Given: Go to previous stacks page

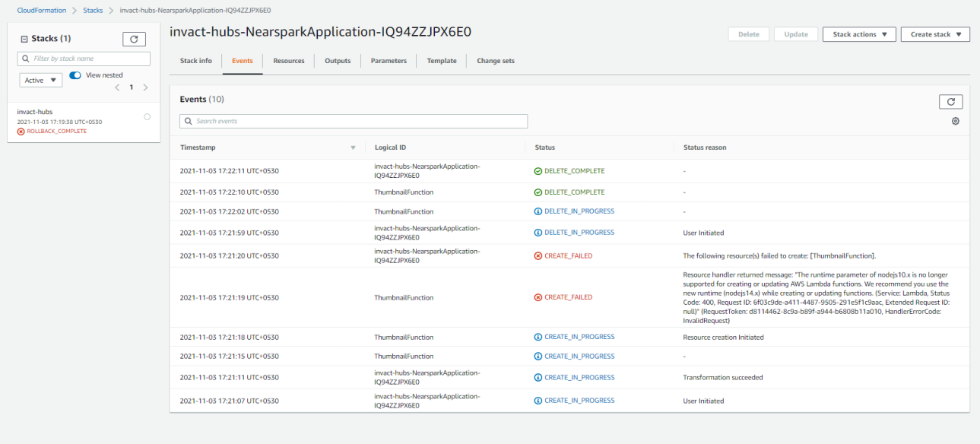Looking at the screenshot, I should coord(117,87).
